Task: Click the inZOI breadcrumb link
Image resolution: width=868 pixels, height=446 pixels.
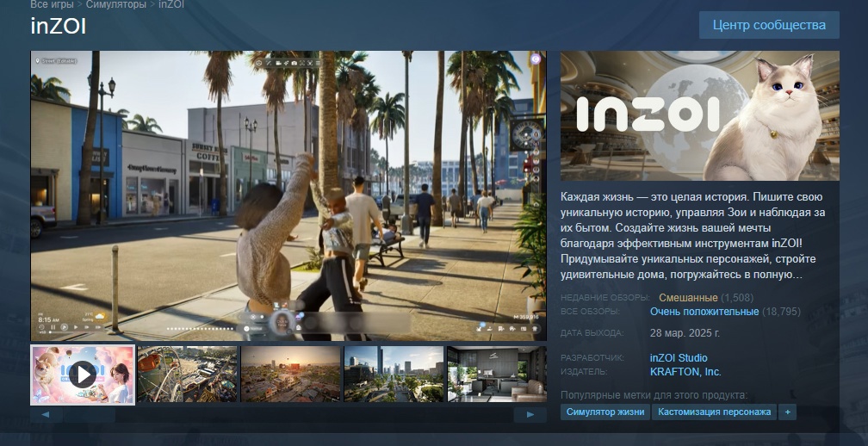Action: tap(171, 4)
